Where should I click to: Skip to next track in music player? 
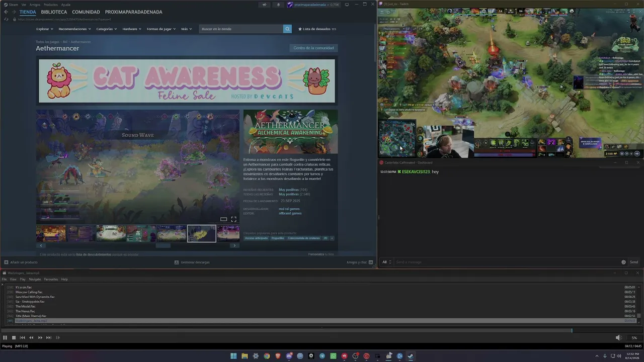coord(49,338)
